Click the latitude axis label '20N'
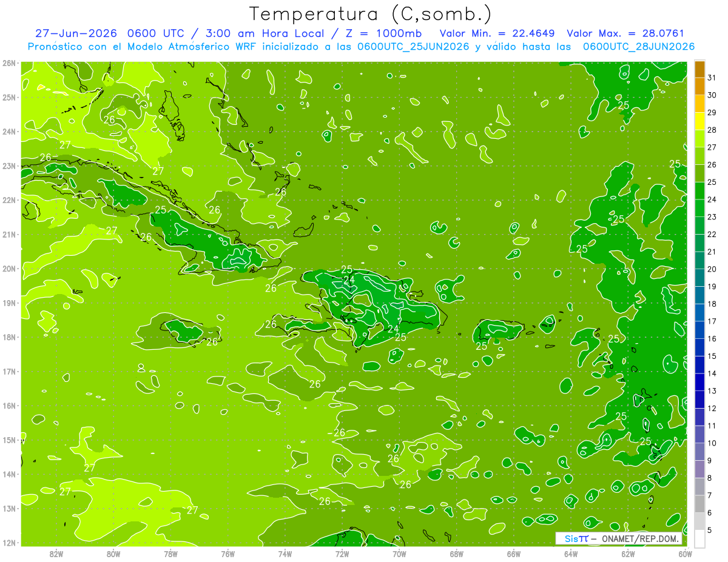This screenshot has width=728, height=562. tap(9, 269)
